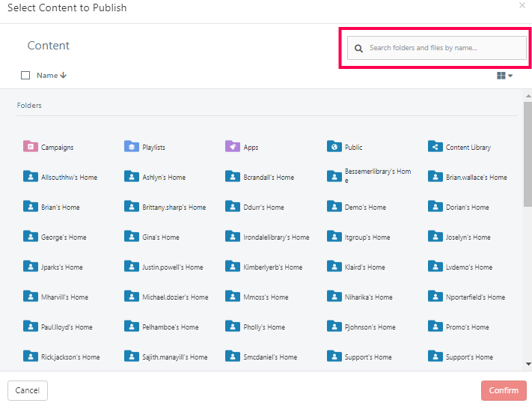The image size is (532, 403).
Task: Select the Promo's Home label
Action: pos(467,327)
